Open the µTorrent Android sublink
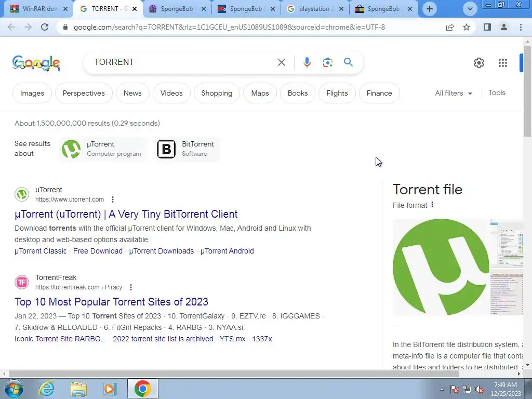Viewport: 532px width, 399px height. point(227,251)
